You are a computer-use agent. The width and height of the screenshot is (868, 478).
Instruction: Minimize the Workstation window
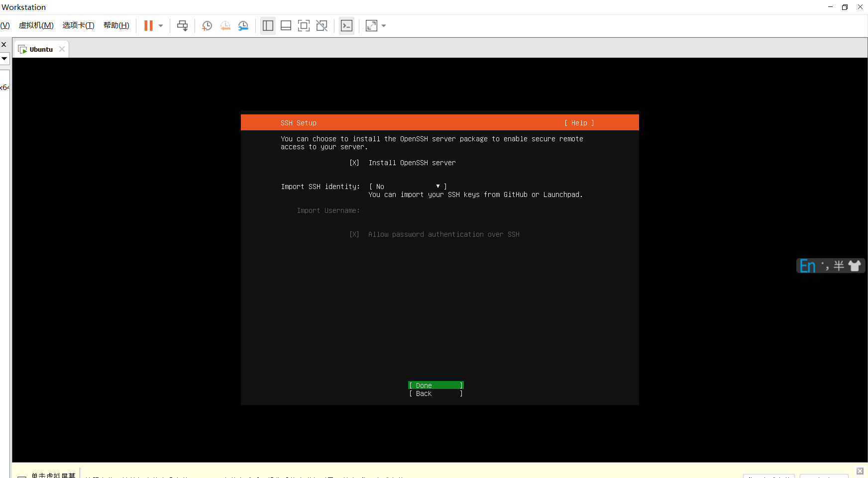click(830, 7)
